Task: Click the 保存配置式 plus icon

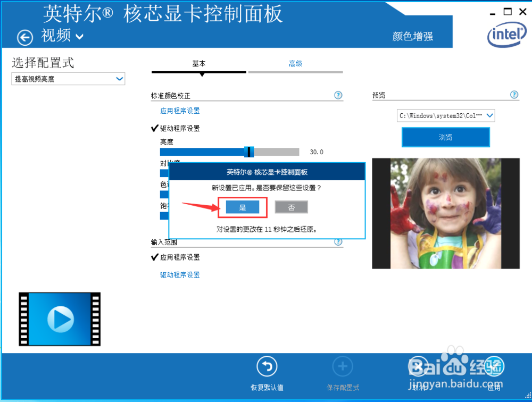Action: [343, 366]
